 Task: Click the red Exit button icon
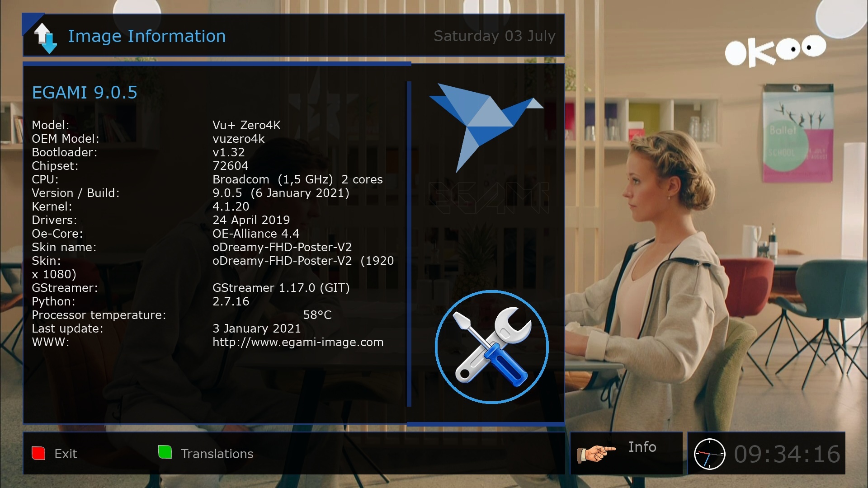(39, 453)
